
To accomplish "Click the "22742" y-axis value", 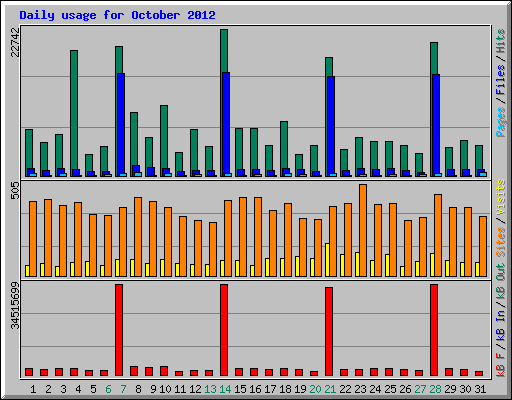I will [15, 42].
